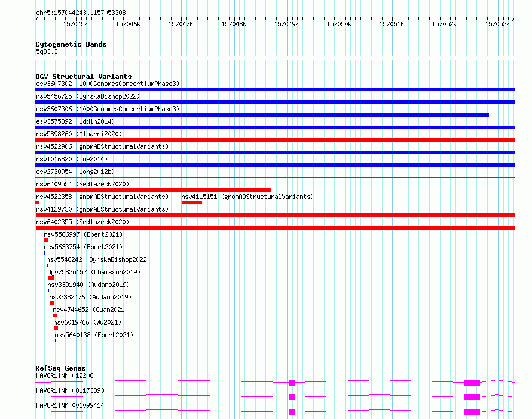Select the large exon box of NM_012206
The height and width of the screenshot is (419, 532).
(472, 383)
